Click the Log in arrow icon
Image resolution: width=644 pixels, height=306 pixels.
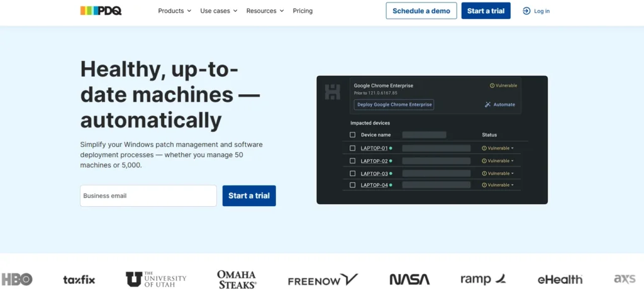526,11
